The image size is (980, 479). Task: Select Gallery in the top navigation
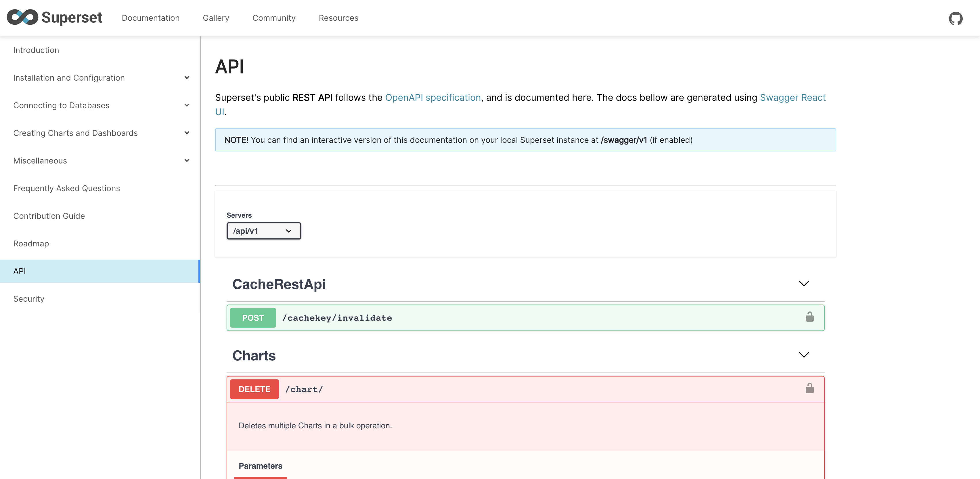pos(216,18)
